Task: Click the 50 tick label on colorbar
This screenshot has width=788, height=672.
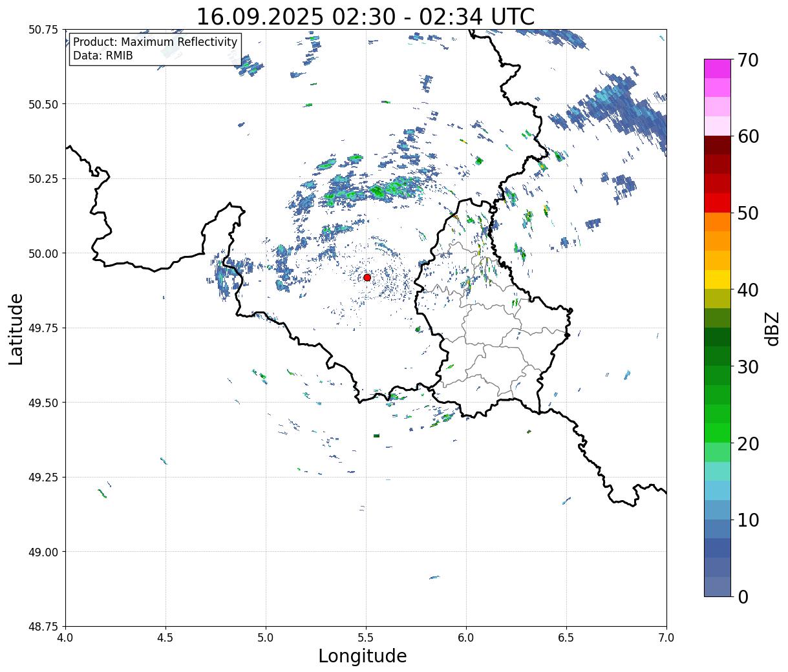Action: tap(747, 213)
